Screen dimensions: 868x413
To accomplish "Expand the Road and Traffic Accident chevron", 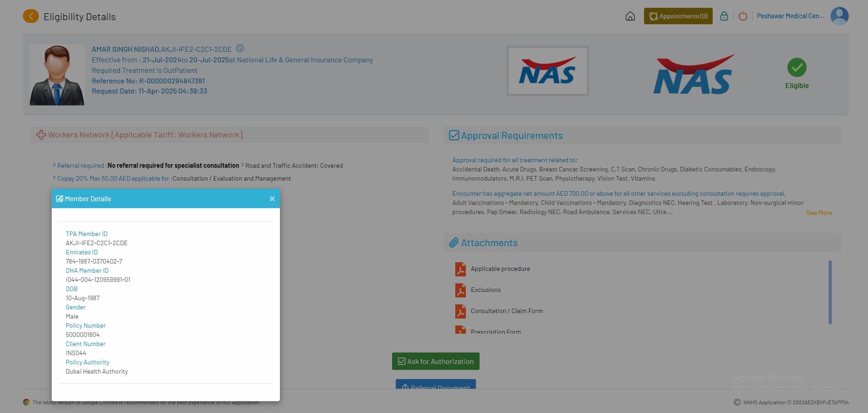I will 242,165.
